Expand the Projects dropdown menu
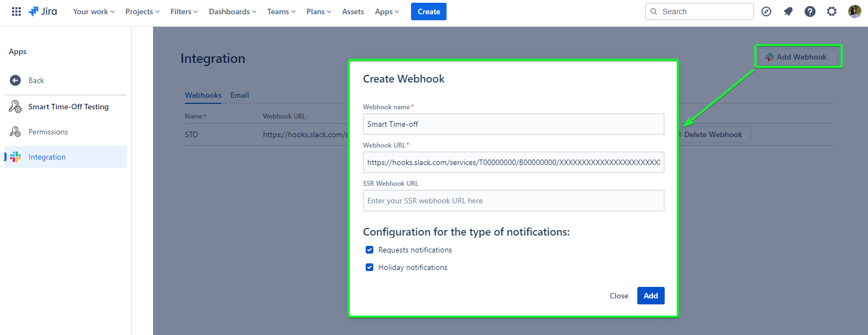Screen dimensions: 868x335 click(x=142, y=11)
